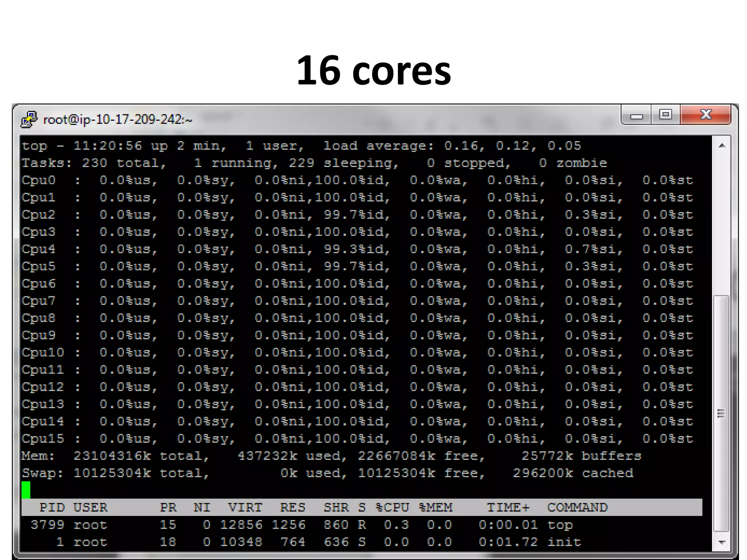The height and width of the screenshot is (560, 747).
Task: Click the Cpu2 99.7%id value
Action: point(357,215)
